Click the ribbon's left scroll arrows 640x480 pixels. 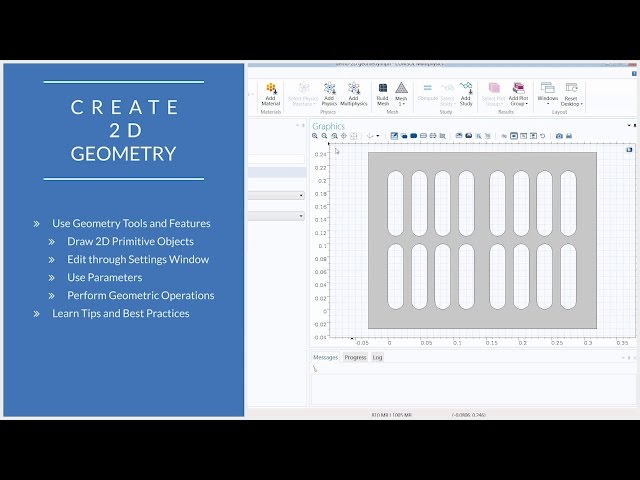click(x=251, y=94)
